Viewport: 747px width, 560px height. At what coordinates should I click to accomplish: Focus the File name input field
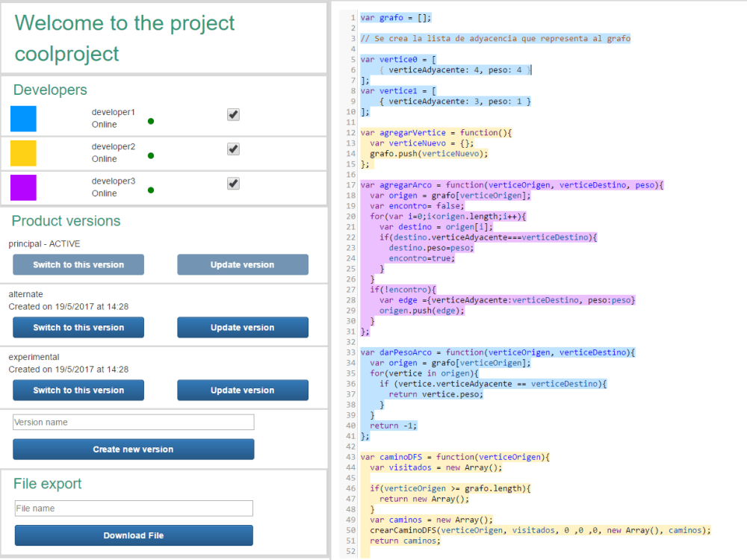click(134, 508)
